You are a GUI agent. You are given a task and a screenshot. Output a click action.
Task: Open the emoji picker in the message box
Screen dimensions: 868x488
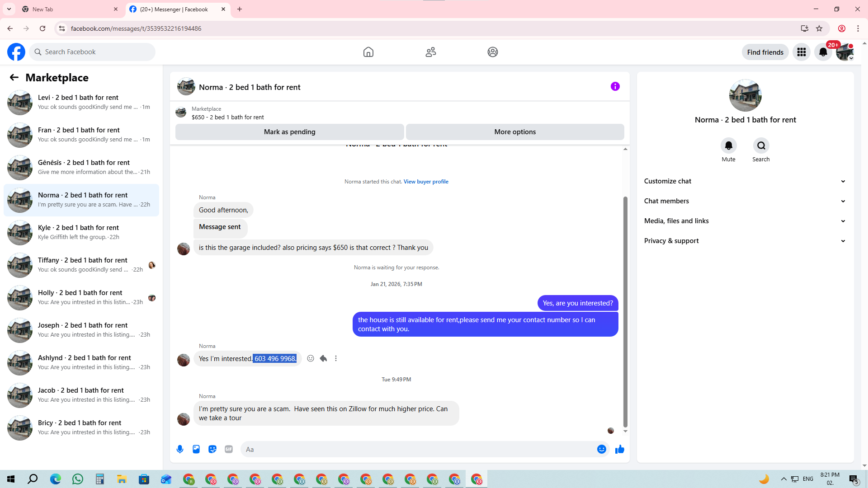(x=601, y=449)
